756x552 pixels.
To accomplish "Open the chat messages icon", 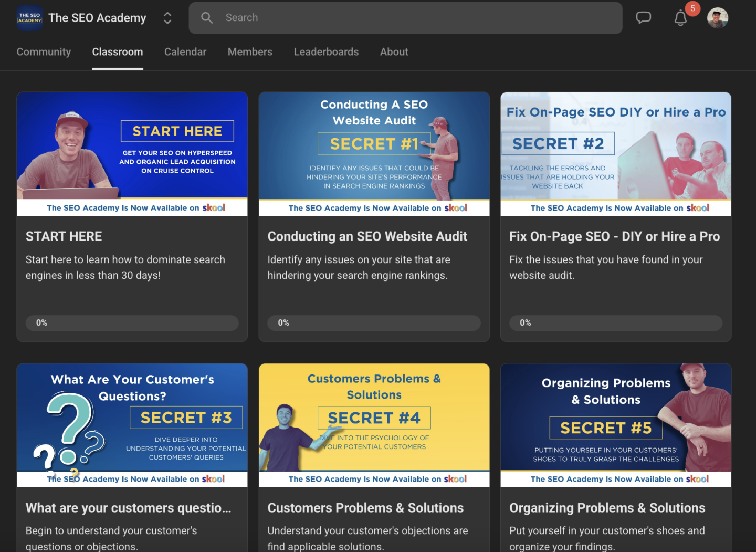I will [644, 18].
